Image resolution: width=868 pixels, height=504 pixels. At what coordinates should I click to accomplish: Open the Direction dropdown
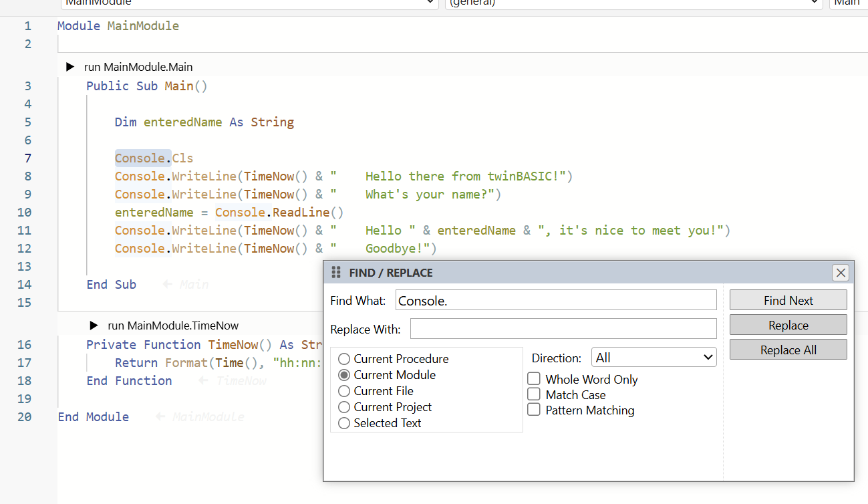pyautogui.click(x=654, y=357)
